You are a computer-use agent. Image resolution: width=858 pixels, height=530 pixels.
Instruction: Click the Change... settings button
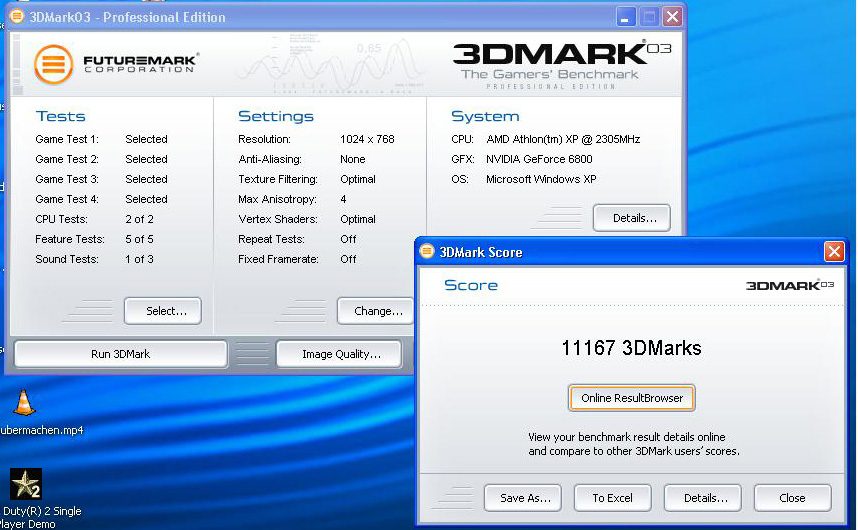[x=375, y=311]
